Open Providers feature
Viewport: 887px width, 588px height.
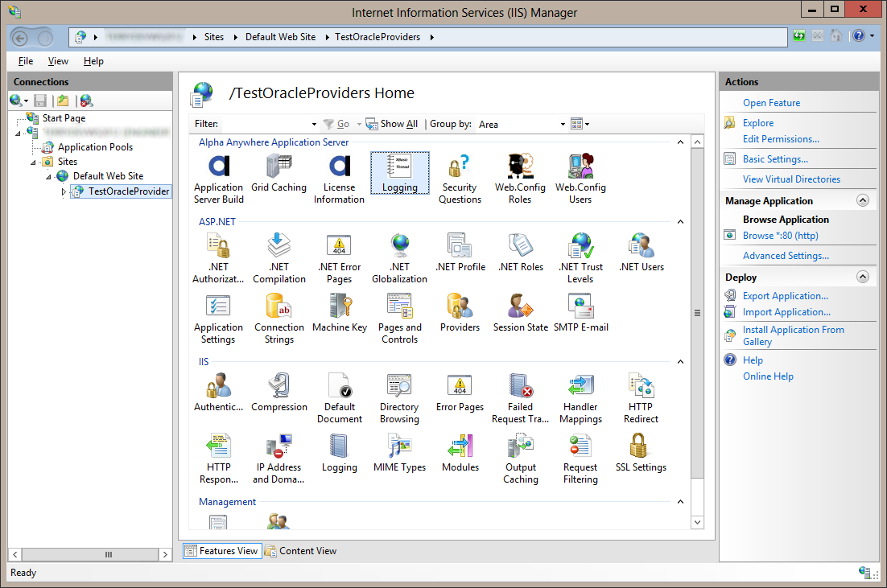coord(460,313)
